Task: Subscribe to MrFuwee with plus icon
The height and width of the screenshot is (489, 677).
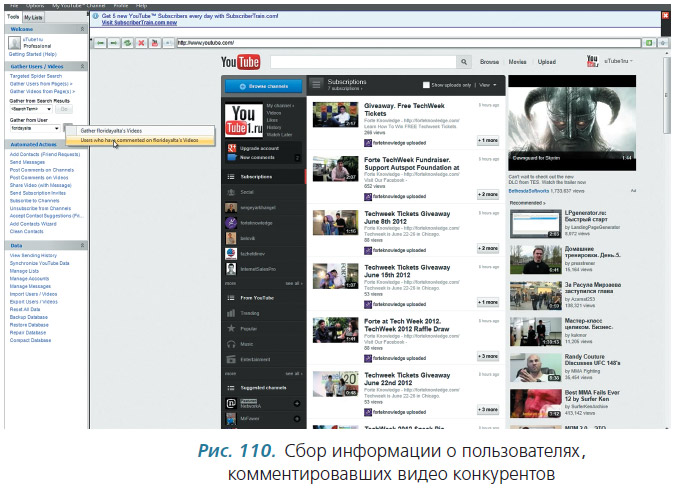Action: pyautogui.click(x=297, y=419)
